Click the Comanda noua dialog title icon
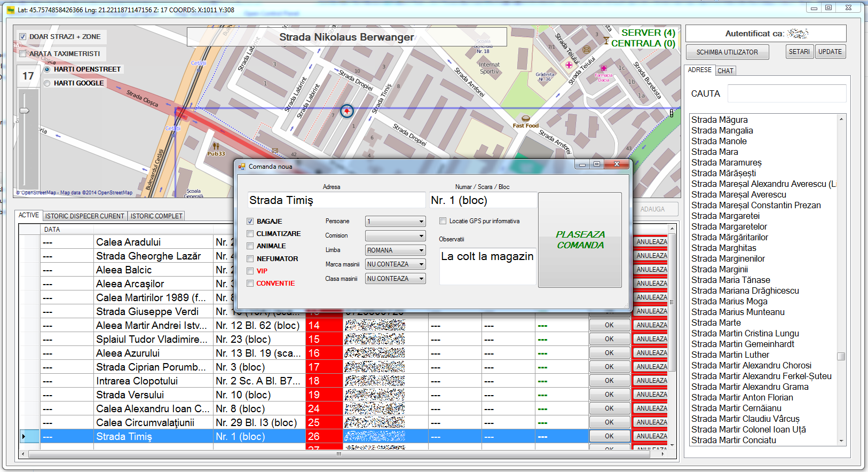Screen dimensions: 868x472 tap(242, 167)
